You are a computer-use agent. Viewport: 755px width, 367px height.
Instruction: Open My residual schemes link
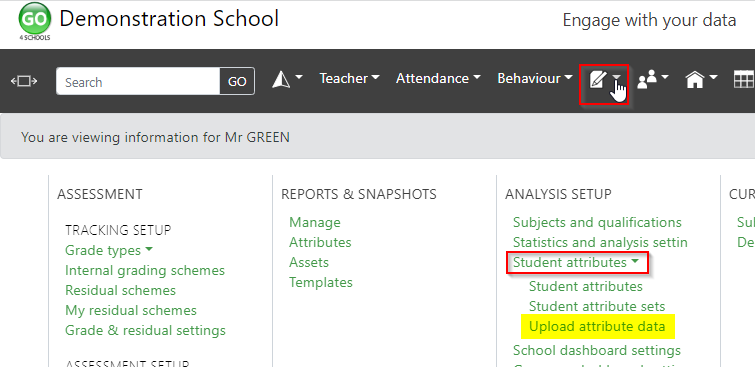click(131, 311)
